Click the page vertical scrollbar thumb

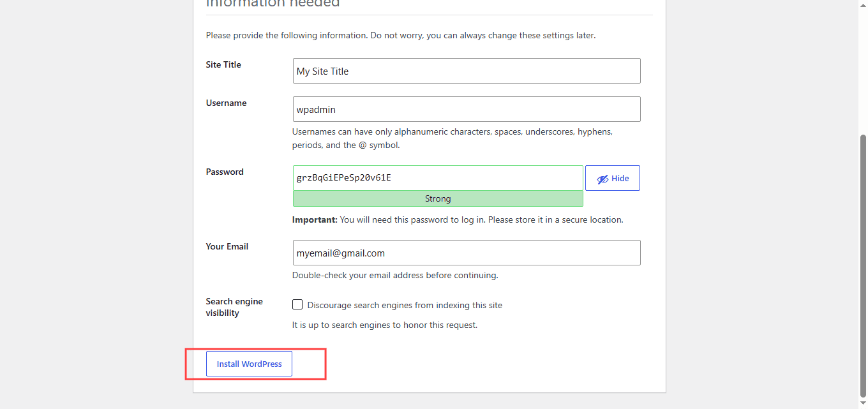coord(864,265)
